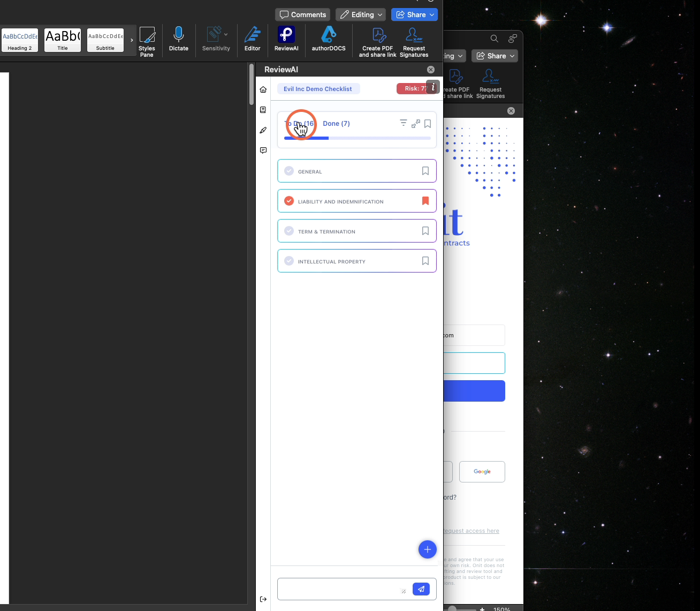Open Share dropdown in the back window
The image size is (700, 611).
(494, 56)
